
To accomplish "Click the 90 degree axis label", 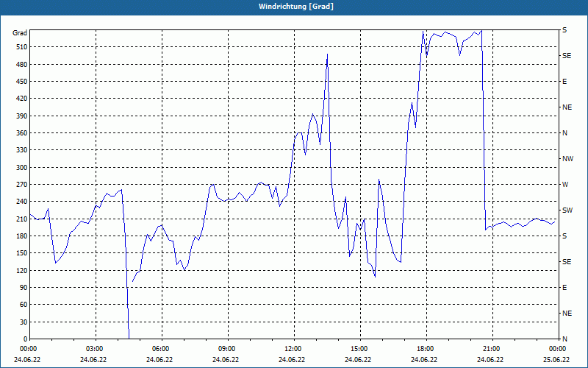I will [24, 288].
